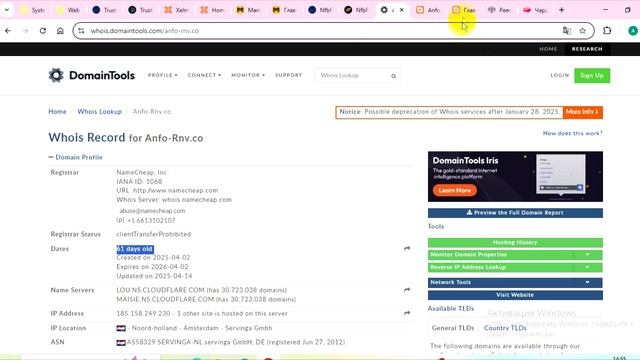Image resolution: width=640 pixels, height=360 pixels.
Task: Click the DomainTools gear logo
Action: tap(56, 75)
